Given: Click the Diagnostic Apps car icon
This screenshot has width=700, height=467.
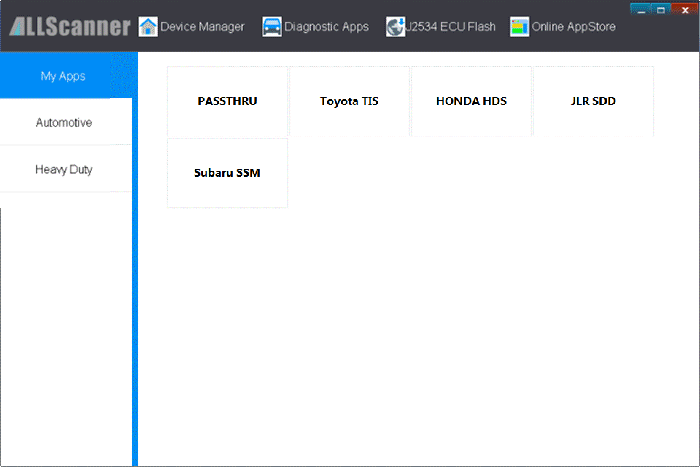Looking at the screenshot, I should 272,27.
